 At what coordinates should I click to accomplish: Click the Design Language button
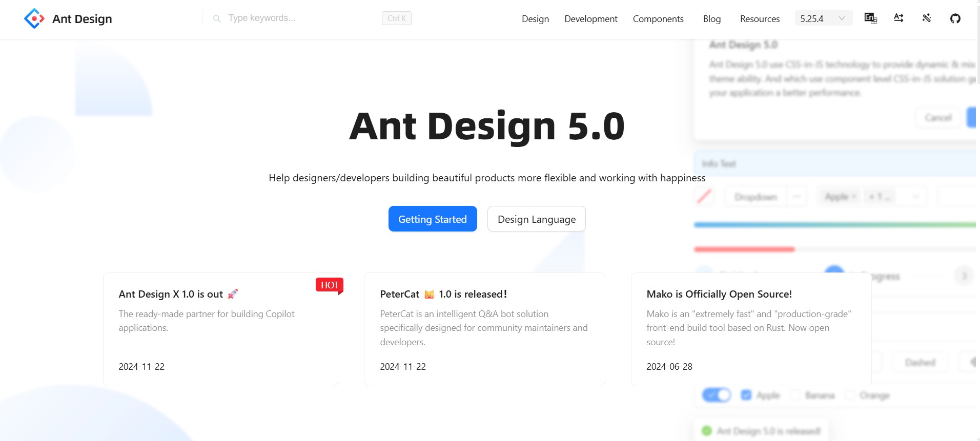(537, 219)
